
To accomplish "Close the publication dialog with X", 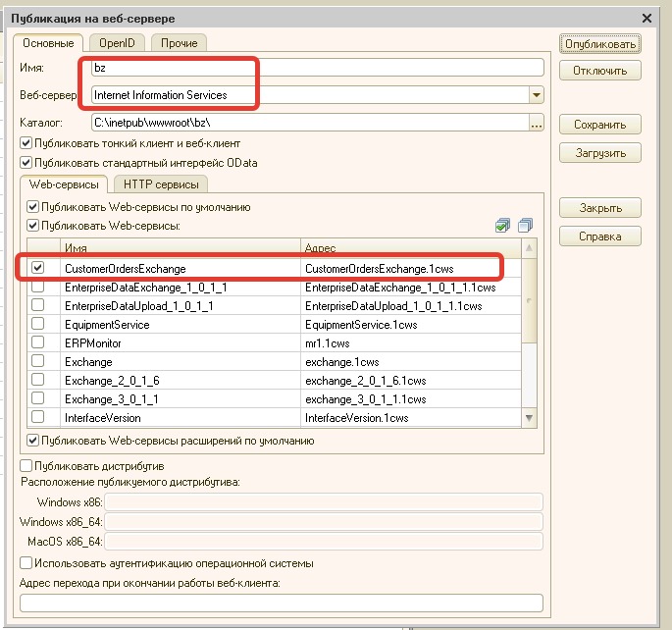I will click(646, 18).
